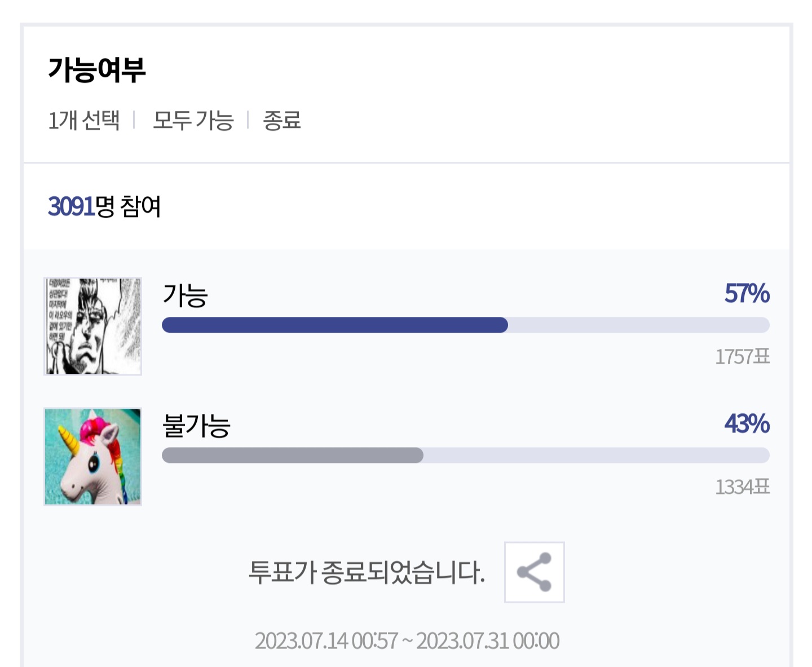The height and width of the screenshot is (667, 812).
Task: Click the 투표가 종료되었습니다 message
Action: (x=367, y=572)
